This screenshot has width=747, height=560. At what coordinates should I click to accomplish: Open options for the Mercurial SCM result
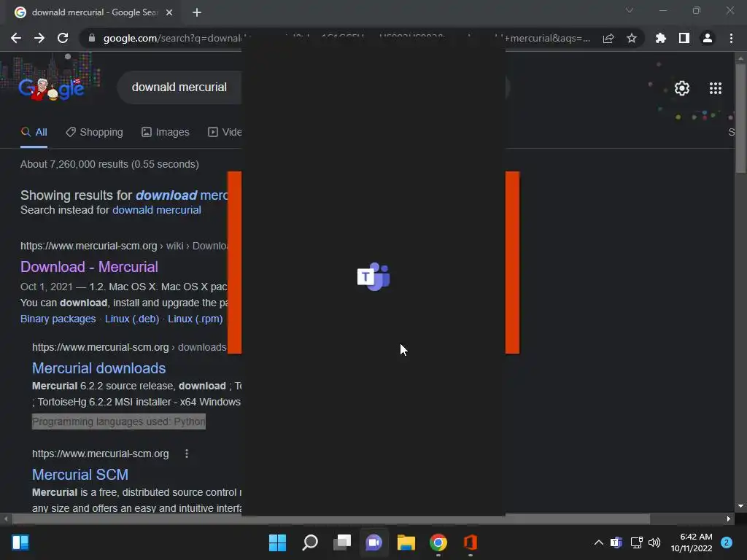pyautogui.click(x=187, y=454)
